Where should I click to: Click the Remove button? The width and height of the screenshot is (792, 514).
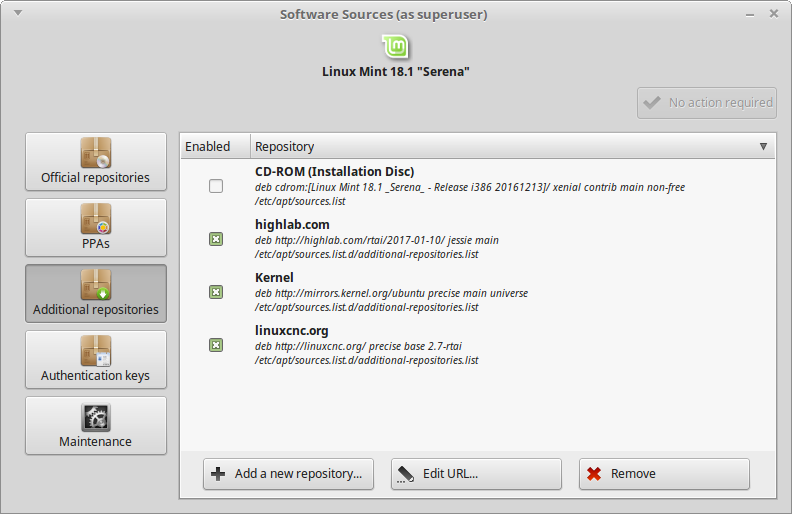(664, 474)
